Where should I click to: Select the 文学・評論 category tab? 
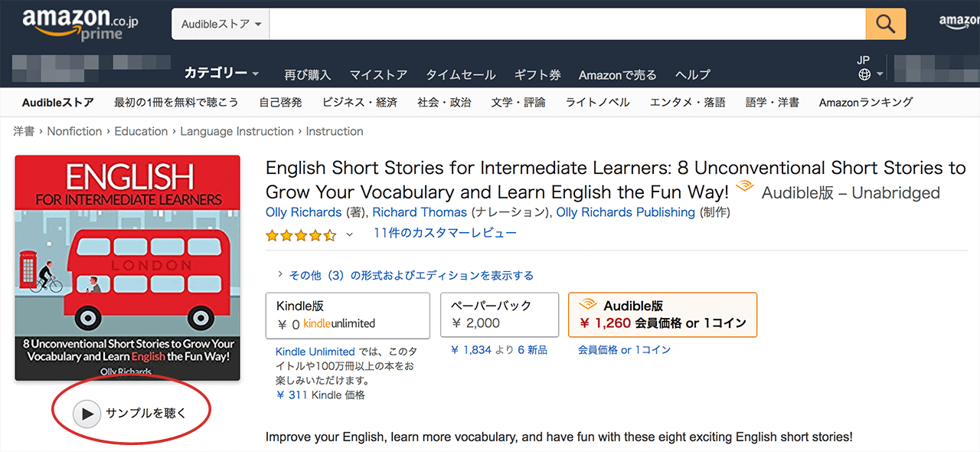coord(518,103)
